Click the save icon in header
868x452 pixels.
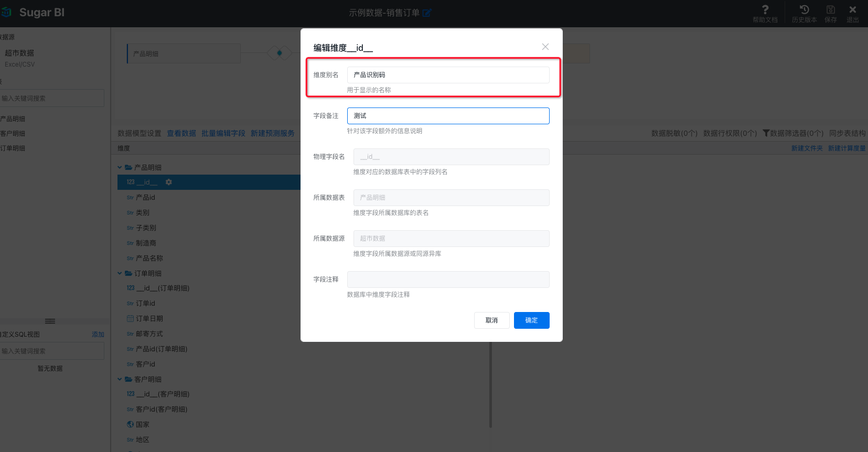click(x=831, y=9)
